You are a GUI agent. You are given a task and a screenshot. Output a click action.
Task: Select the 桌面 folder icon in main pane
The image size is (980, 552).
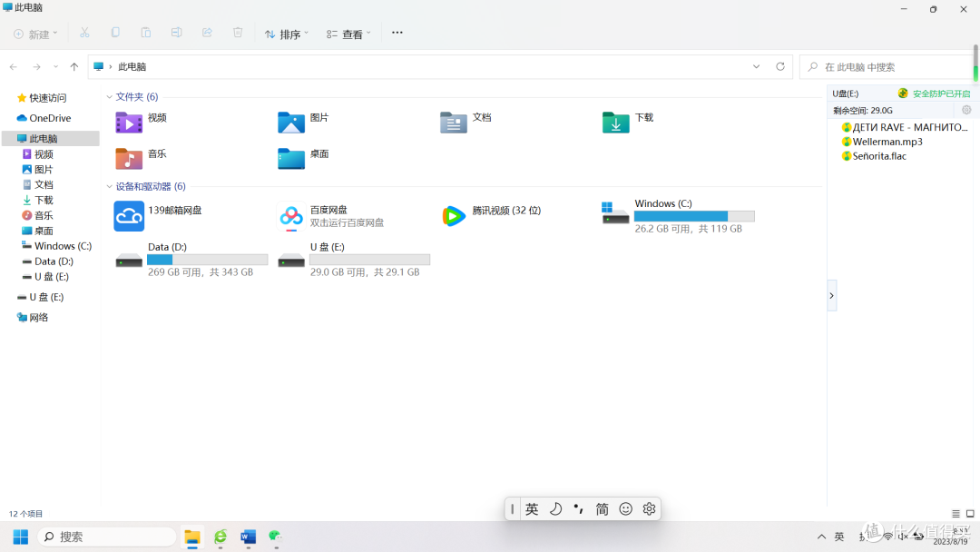click(x=291, y=159)
